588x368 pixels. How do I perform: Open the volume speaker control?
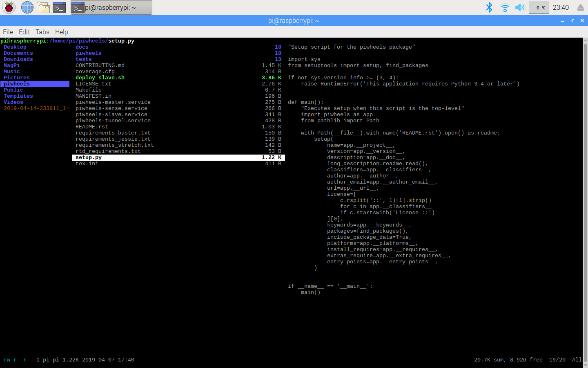coord(520,7)
